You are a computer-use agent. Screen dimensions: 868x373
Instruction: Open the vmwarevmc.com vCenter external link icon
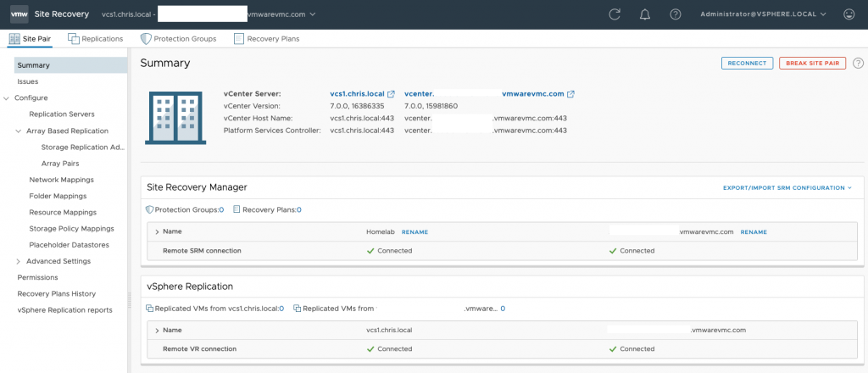click(x=570, y=94)
